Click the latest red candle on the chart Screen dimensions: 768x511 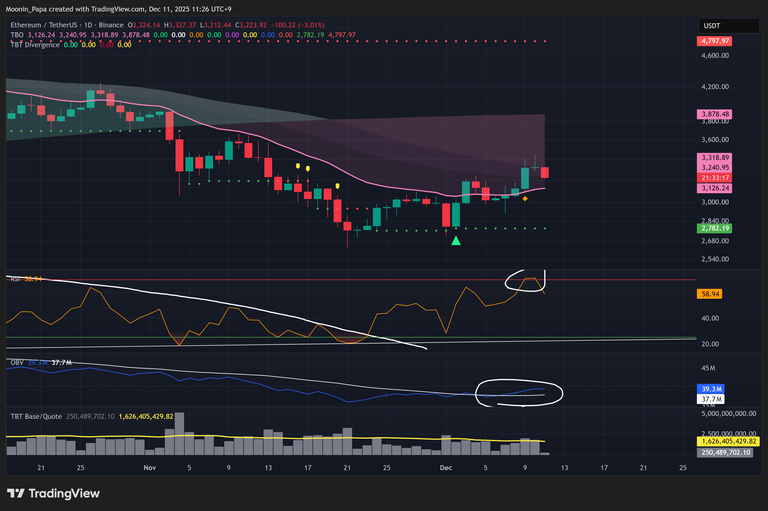pos(545,173)
